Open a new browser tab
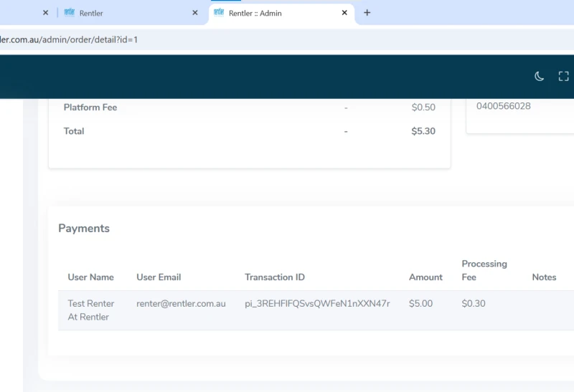574x392 pixels. (367, 13)
